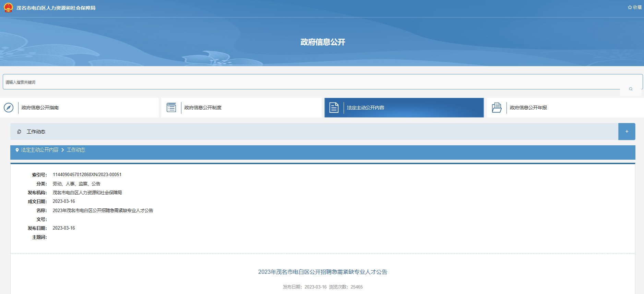Click 工作动态 breadcrumb link
The height and width of the screenshot is (294, 644).
[x=76, y=150]
